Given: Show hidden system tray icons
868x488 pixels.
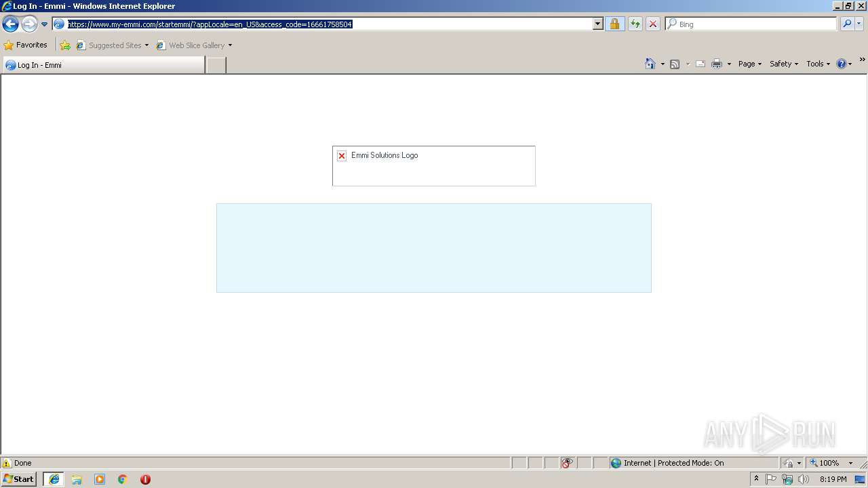Looking at the screenshot, I should (756, 479).
